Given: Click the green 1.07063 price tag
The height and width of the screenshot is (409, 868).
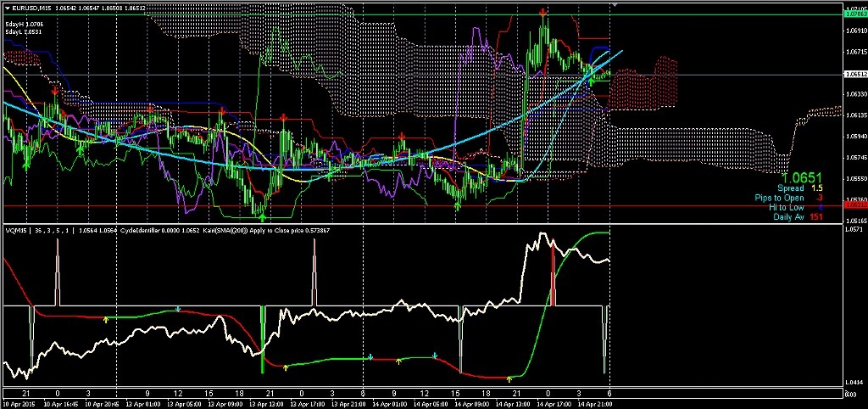Looking at the screenshot, I should pos(854,14).
